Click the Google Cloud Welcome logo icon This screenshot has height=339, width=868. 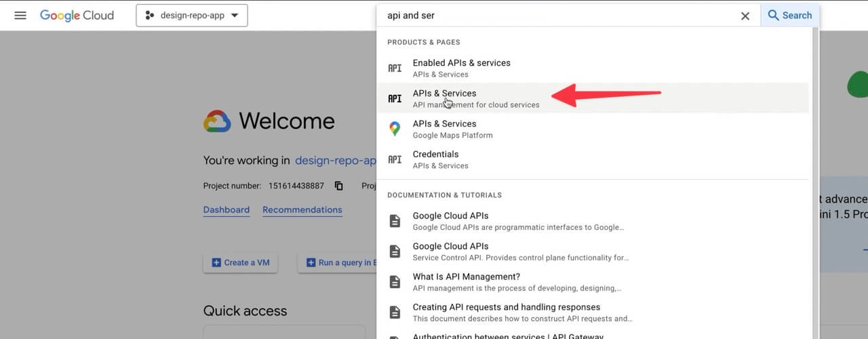(218, 121)
